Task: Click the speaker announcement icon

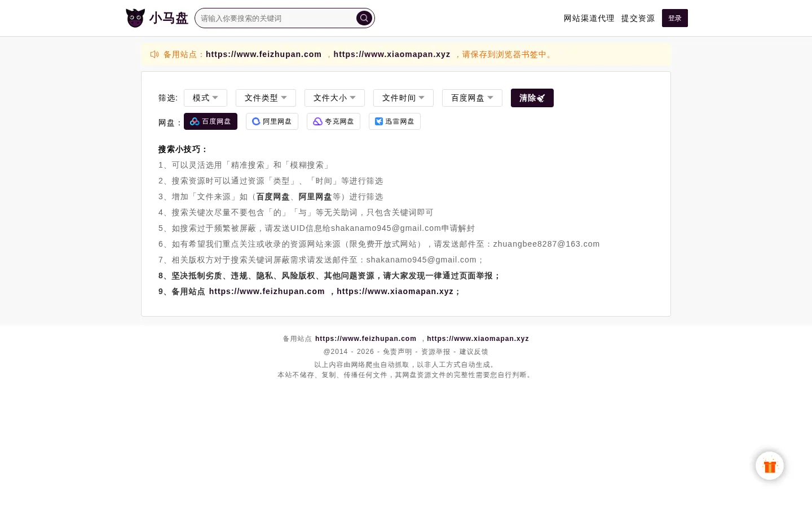Action: point(155,54)
